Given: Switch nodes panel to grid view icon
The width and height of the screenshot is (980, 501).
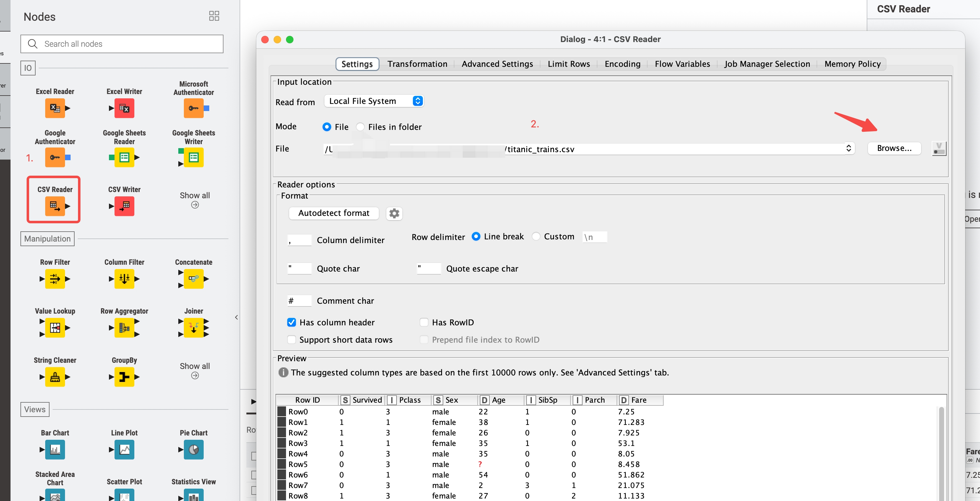Looking at the screenshot, I should 214,16.
